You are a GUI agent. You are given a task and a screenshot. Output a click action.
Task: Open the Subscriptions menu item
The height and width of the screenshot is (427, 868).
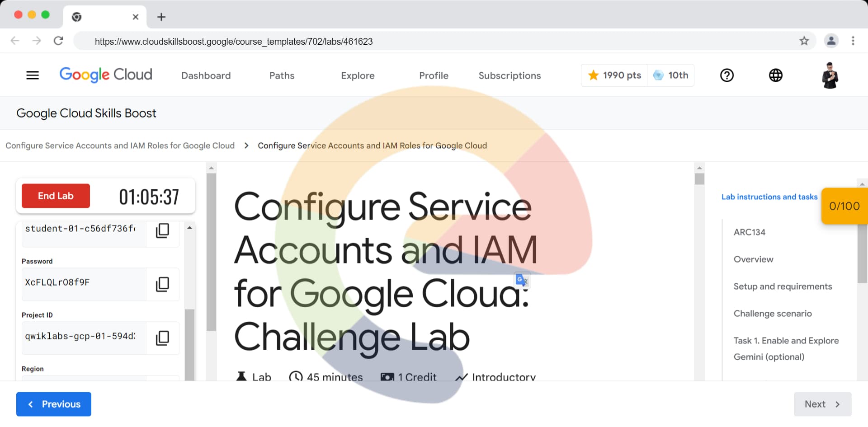[509, 76]
